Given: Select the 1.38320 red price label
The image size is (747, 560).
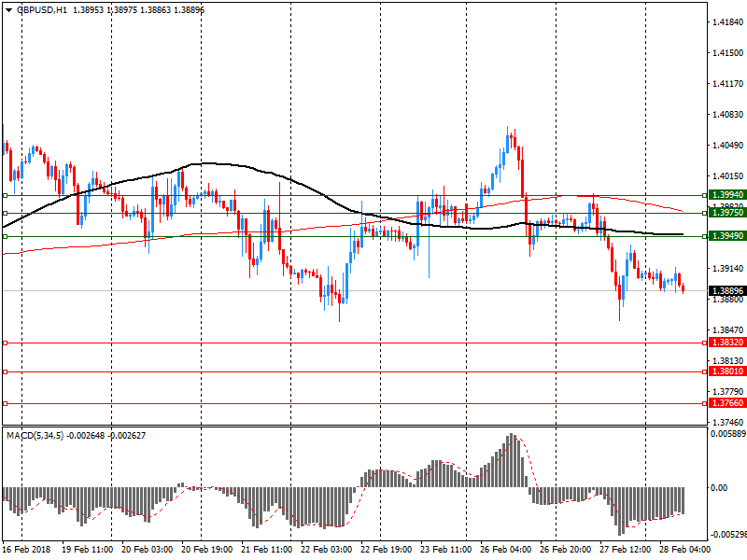Looking at the screenshot, I should pos(726,343).
